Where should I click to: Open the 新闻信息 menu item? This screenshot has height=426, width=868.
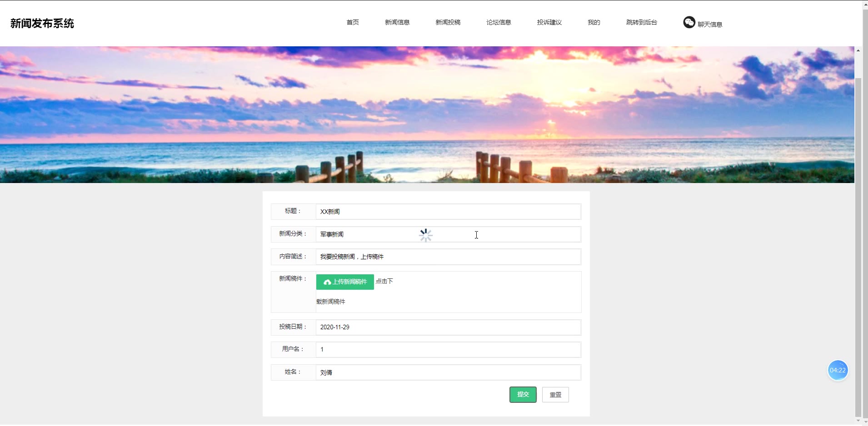[397, 22]
